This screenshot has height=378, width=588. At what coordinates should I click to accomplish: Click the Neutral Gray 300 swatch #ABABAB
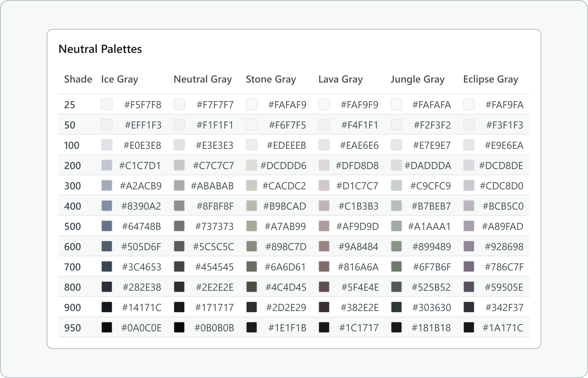179,186
